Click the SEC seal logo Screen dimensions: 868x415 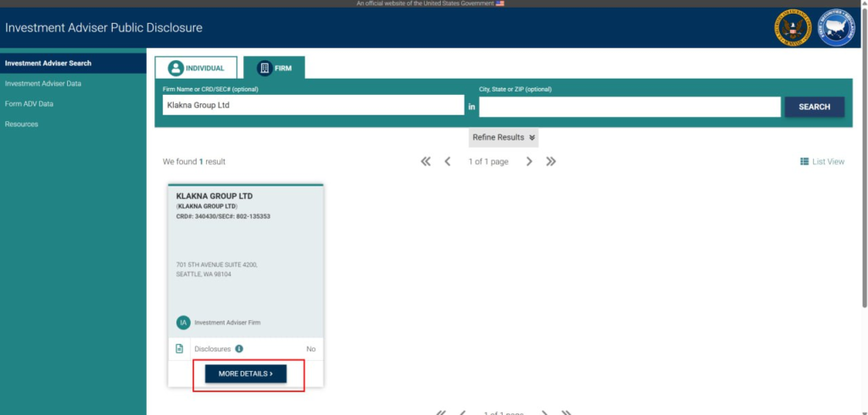(x=793, y=28)
